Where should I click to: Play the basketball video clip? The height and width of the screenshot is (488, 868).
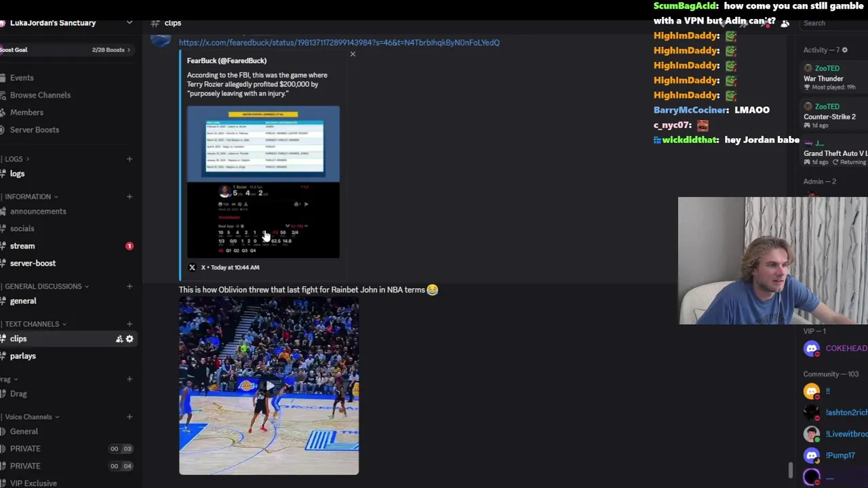(269, 386)
